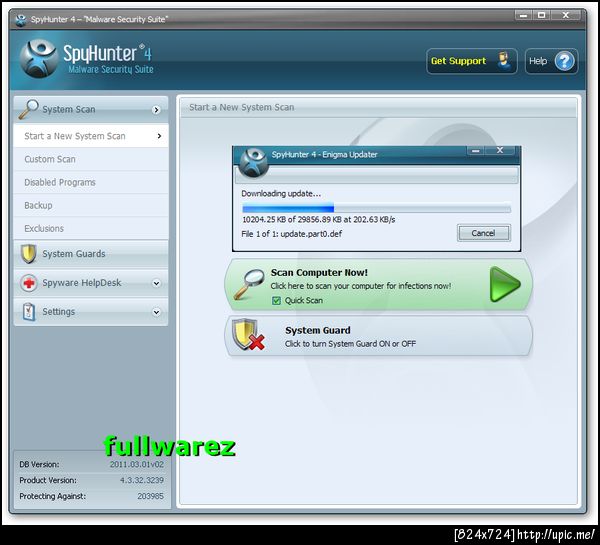Click the Enigma Updater dialog logo icon
This screenshot has height=545, width=600.
[x=253, y=163]
